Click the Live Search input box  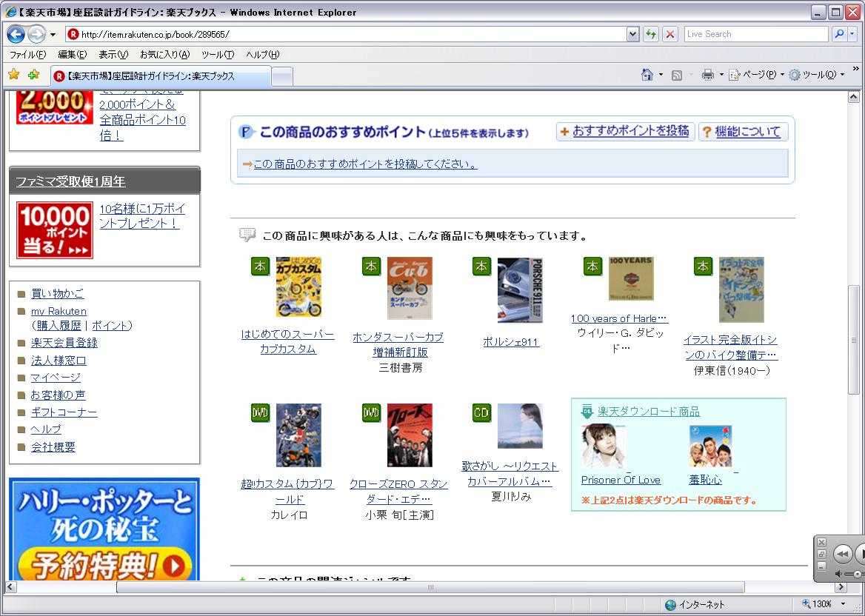(756, 34)
